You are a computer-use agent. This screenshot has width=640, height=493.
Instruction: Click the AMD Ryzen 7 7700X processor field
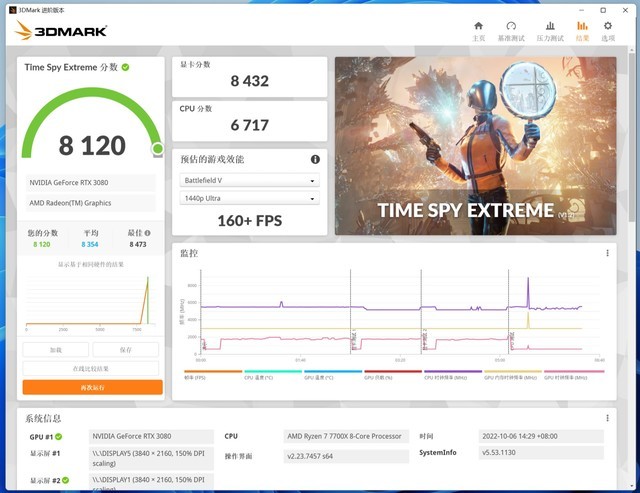[346, 436]
